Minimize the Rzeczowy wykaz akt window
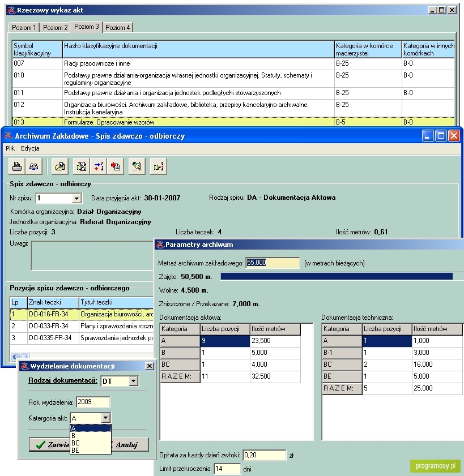Viewport: 464px width, 476px height. [432, 10]
